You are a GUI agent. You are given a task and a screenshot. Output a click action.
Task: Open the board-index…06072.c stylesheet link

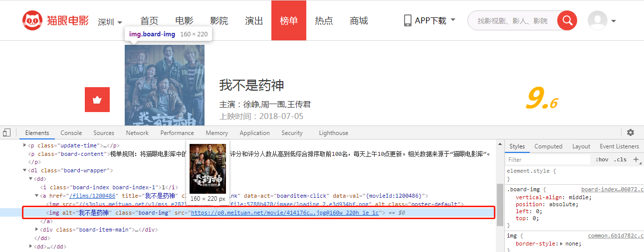point(612,190)
